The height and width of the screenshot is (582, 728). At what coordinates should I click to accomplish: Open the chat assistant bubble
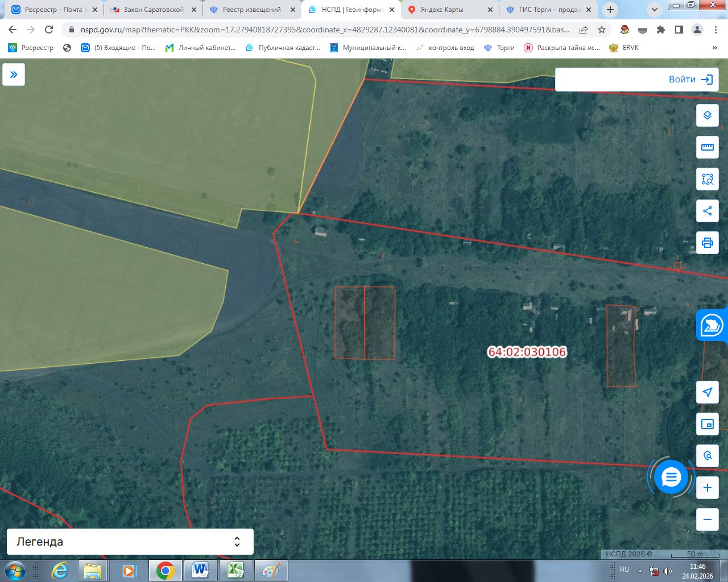[x=671, y=477]
